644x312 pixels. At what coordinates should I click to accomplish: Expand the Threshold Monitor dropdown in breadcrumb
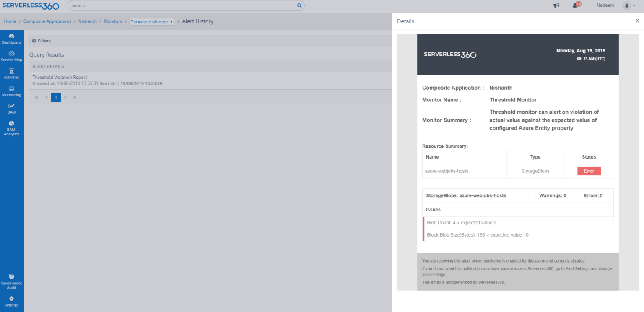point(152,21)
